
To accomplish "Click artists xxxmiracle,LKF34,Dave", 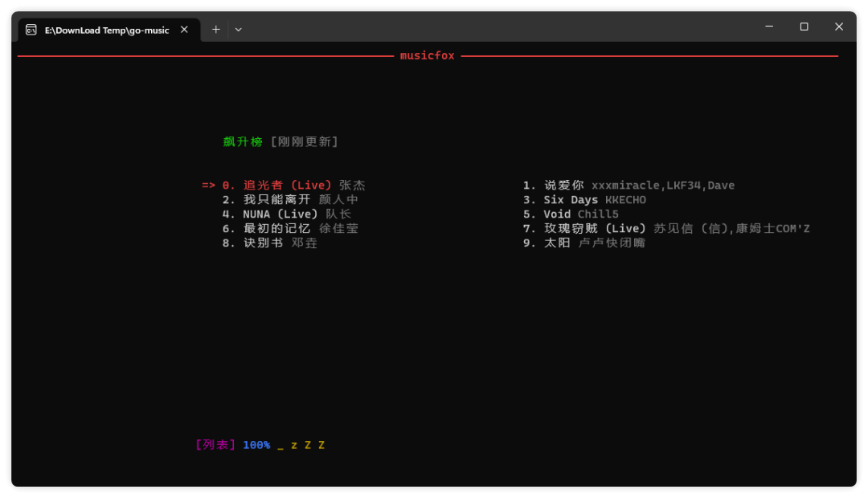I will click(x=663, y=186).
